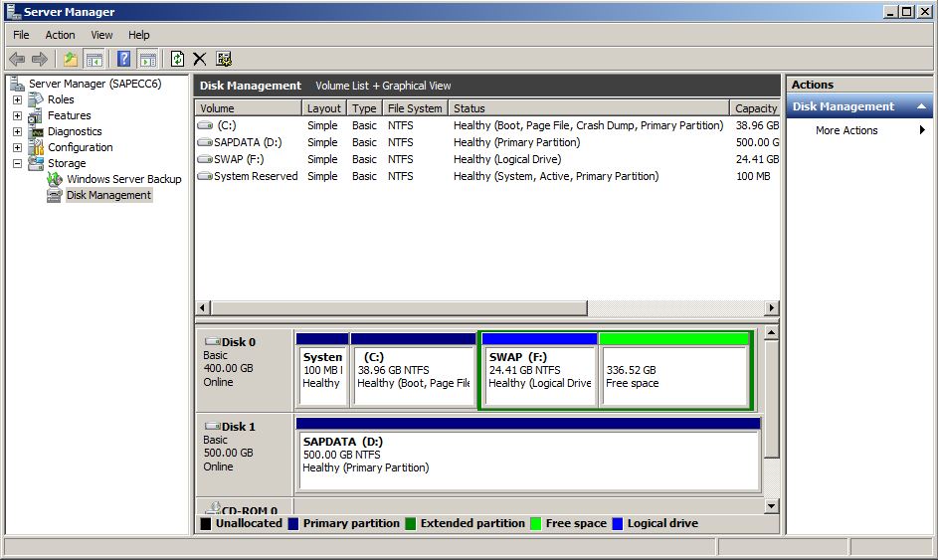This screenshot has height=560, width=938.
Task: Toggle Show/Hide Action Pane toolbar icon
Action: [x=148, y=59]
